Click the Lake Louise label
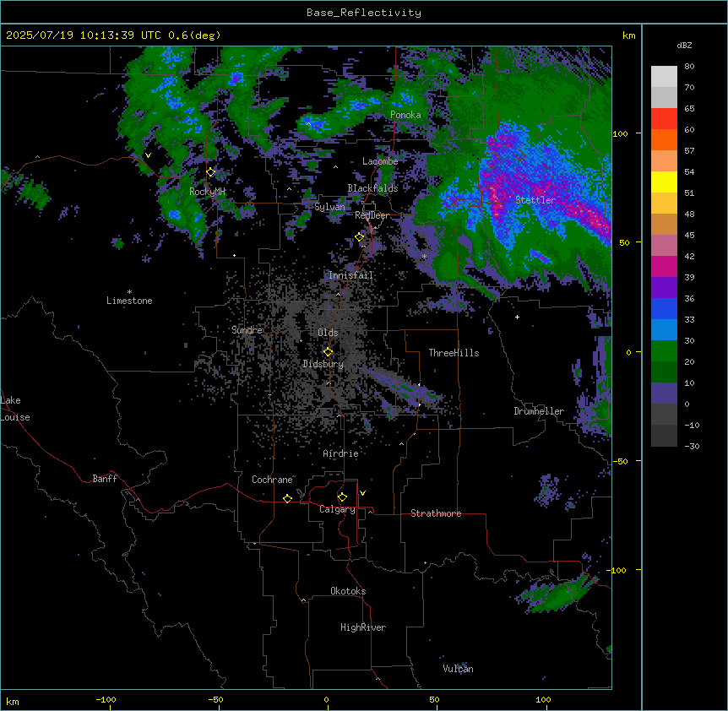Screen dimensions: 728x711 [x=15, y=409]
